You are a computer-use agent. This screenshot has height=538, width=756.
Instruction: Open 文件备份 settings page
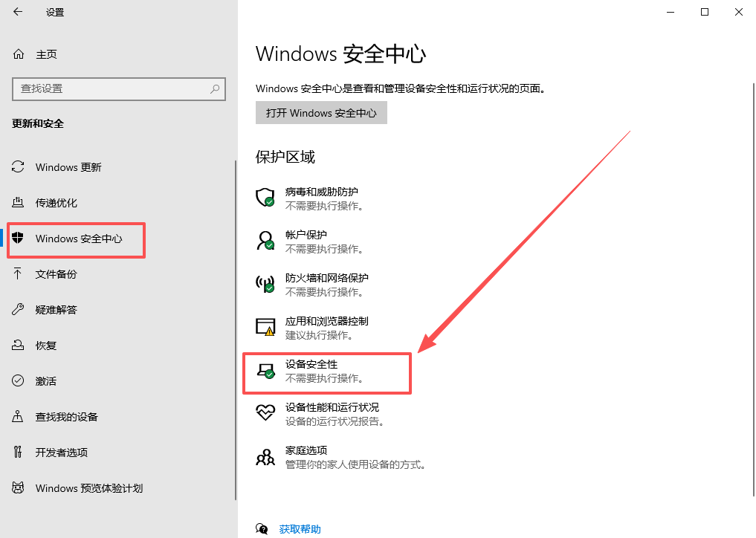(56, 274)
